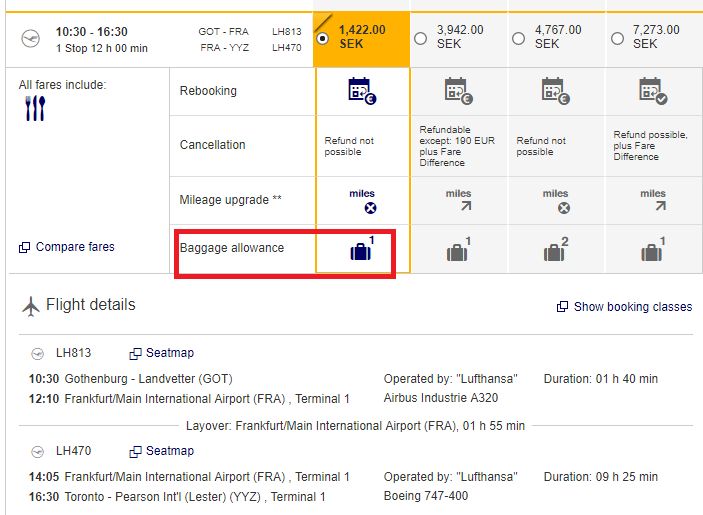Click the LH813 flight number in the summary row

point(286,32)
